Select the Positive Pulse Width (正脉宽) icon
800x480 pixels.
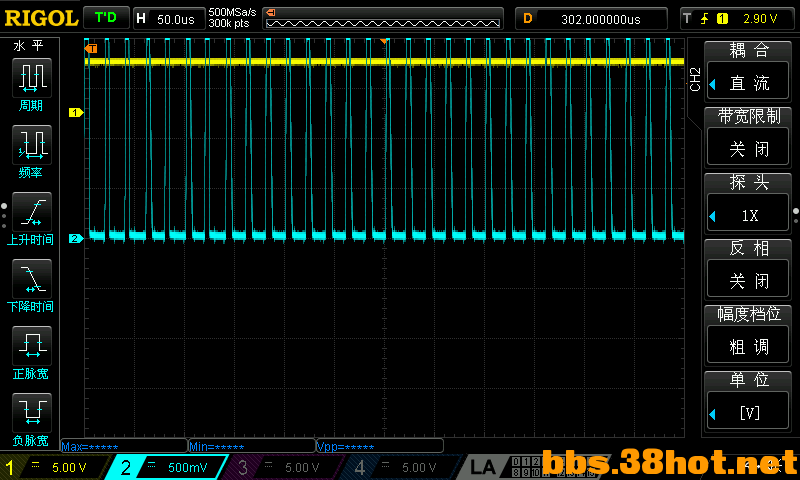tap(32, 346)
